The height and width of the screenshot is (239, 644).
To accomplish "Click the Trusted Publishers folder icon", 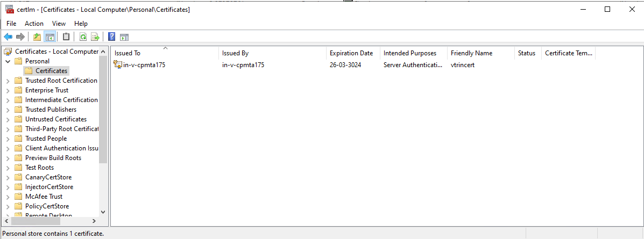I will click(x=18, y=110).
